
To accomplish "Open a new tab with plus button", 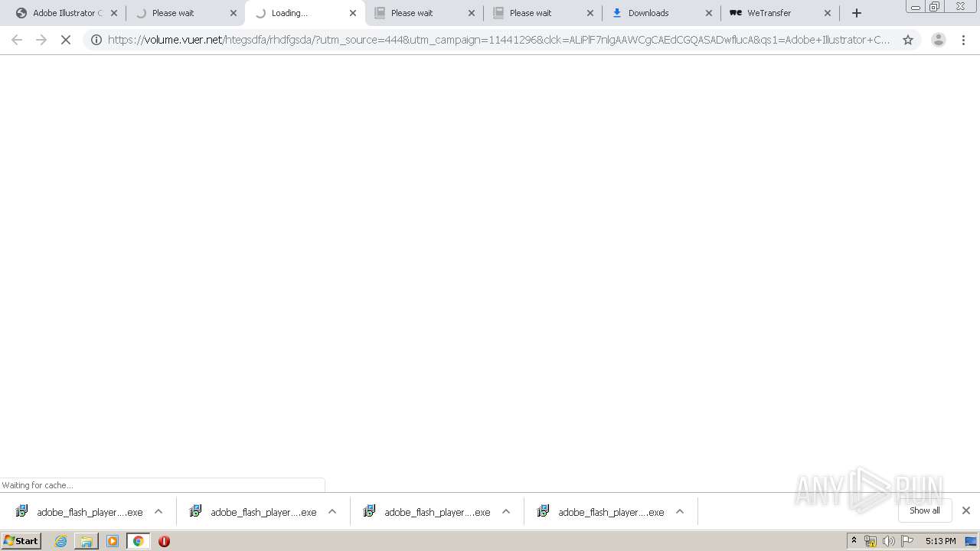I will (x=857, y=13).
